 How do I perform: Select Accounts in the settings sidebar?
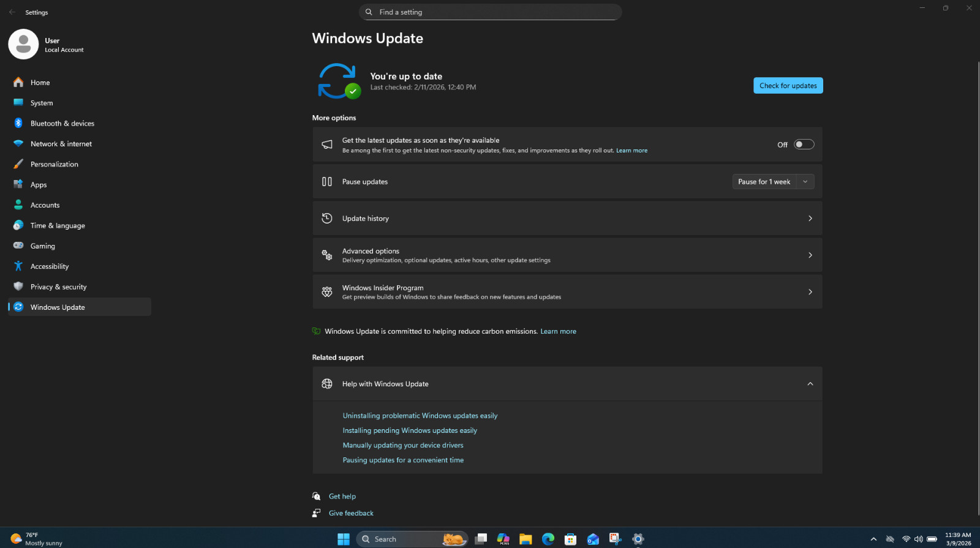pos(80,205)
